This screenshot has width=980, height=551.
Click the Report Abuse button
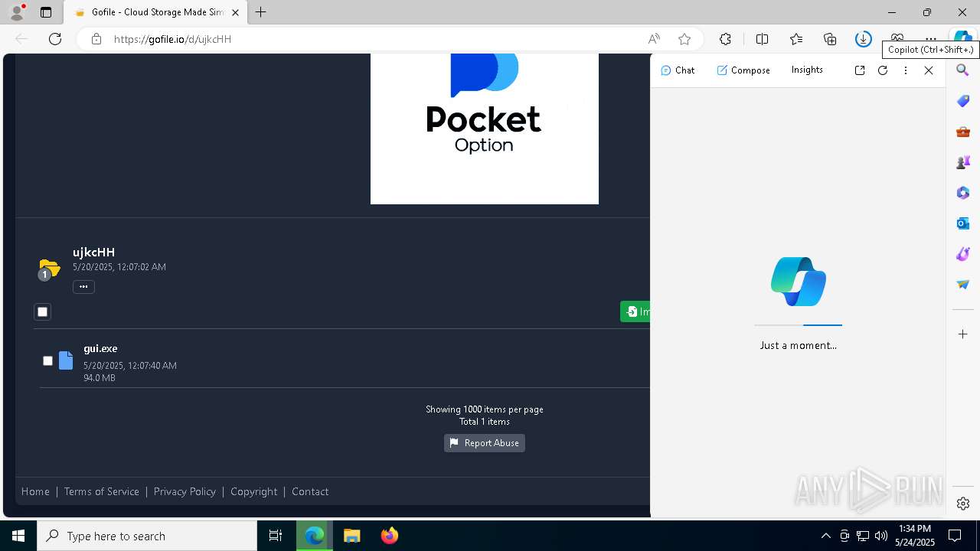485,443
